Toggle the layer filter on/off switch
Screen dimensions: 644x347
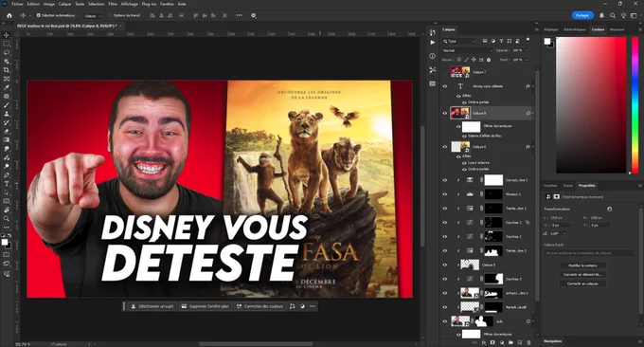[528, 40]
